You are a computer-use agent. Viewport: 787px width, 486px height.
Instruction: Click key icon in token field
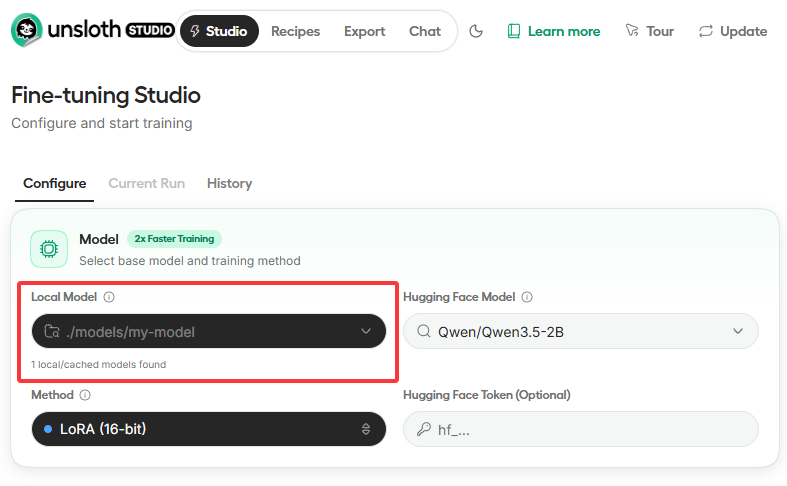point(424,429)
